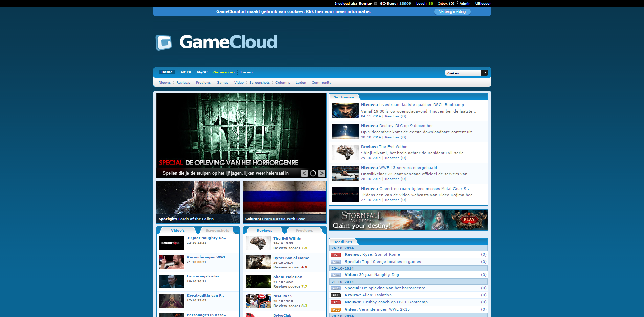
Task: Switch to the Screenshots tab
Action: coord(218,231)
